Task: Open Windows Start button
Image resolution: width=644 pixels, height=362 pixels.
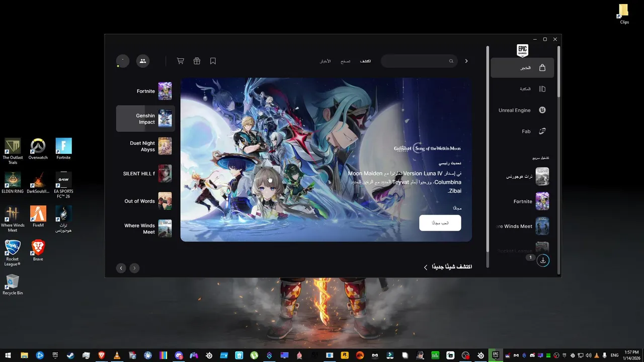Action: tap(8, 355)
